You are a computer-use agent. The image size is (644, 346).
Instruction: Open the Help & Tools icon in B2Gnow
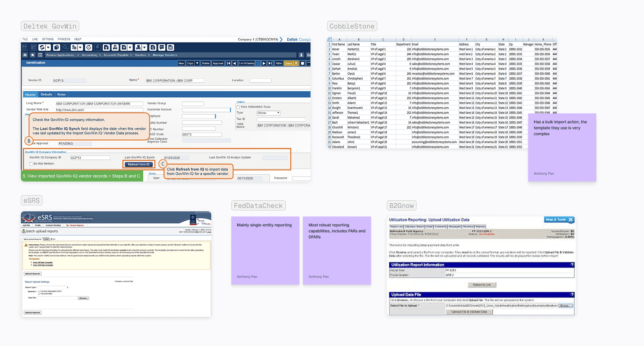click(571, 219)
